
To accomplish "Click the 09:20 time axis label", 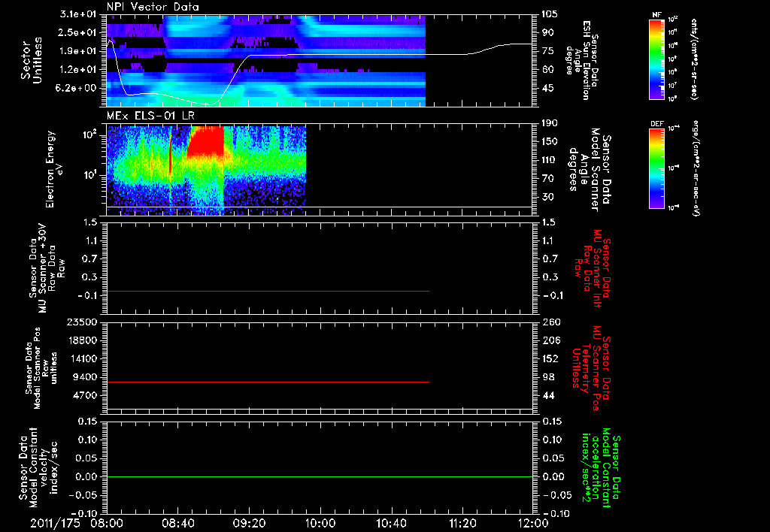I will tap(249, 523).
